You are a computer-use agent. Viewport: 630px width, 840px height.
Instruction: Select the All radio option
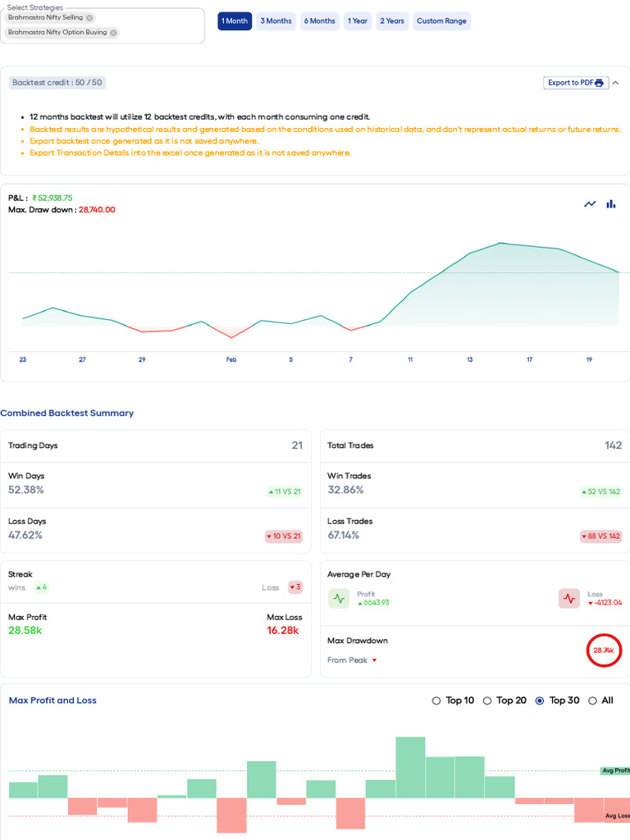pos(592,701)
